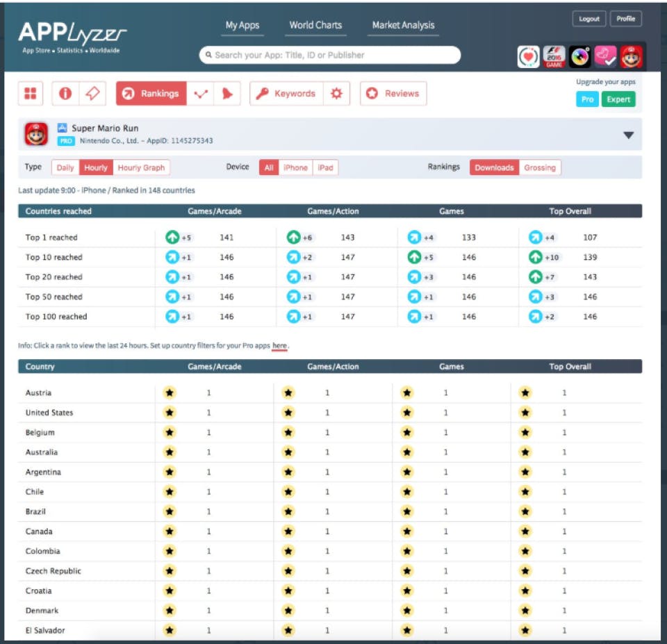Click the Profile button
This screenshot has width=667, height=644.
click(x=626, y=19)
